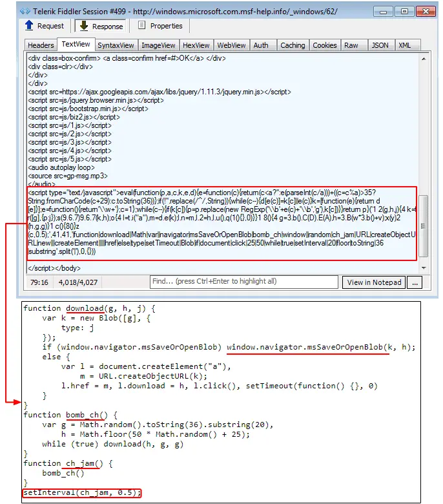443x504 pixels.
Task: Click the source src=gp-msg.mp3 line
Action: pos(68,176)
